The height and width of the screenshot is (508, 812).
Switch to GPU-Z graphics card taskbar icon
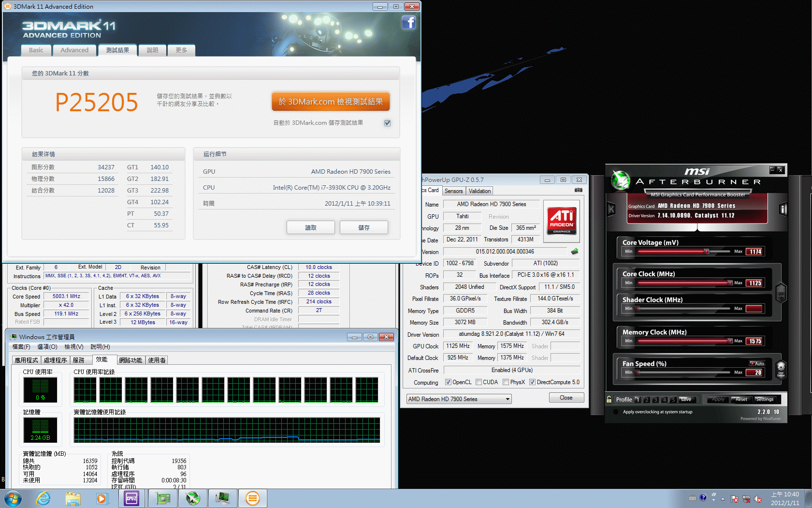[x=163, y=498]
